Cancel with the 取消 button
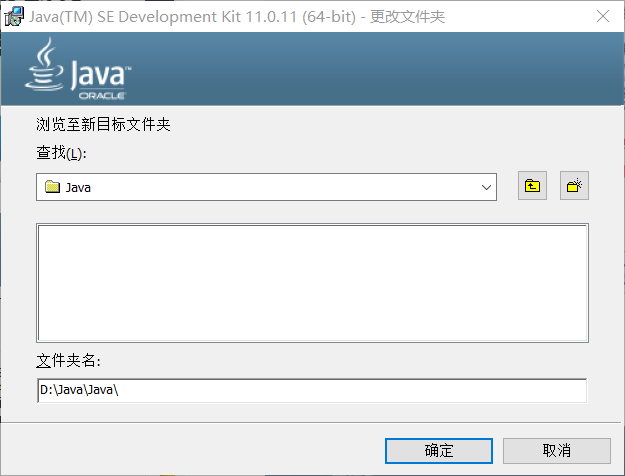This screenshot has height=476, width=625. coord(556,451)
